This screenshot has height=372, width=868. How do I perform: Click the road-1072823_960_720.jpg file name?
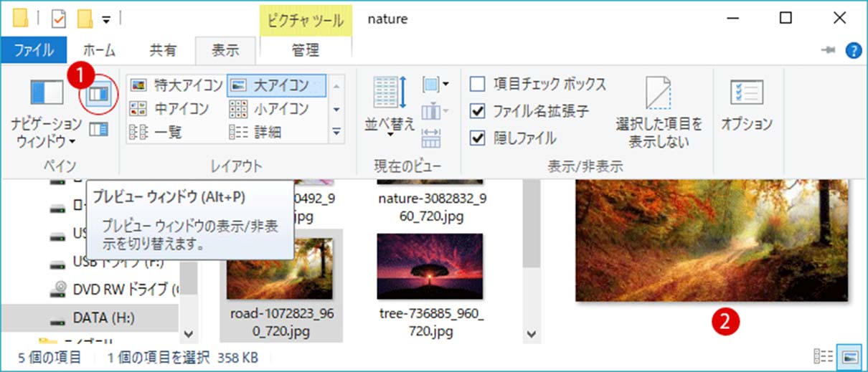282,323
